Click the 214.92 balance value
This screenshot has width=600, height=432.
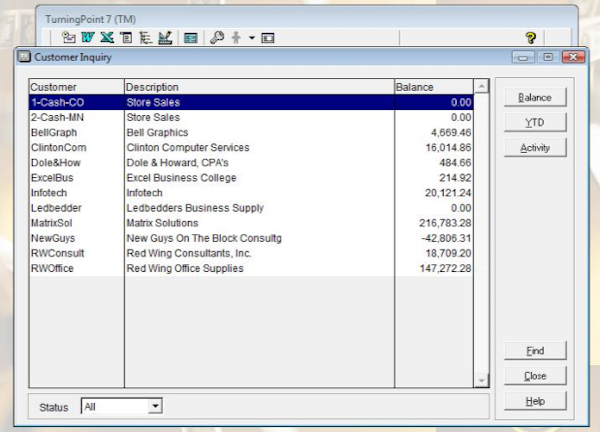coord(455,178)
